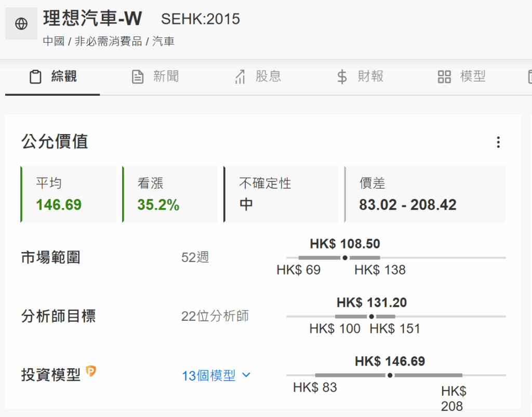This screenshot has height=417, width=532.
Task: Click the 投資模型 row label
Action: coord(50,375)
